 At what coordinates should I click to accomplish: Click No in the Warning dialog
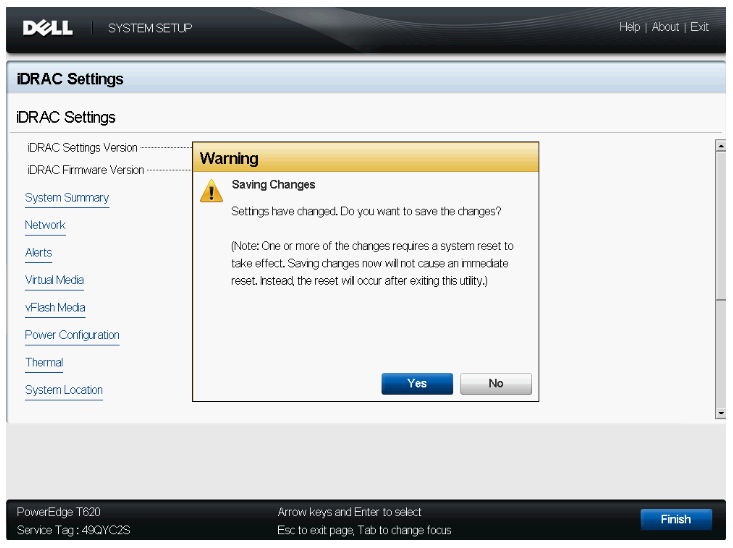pos(496,383)
